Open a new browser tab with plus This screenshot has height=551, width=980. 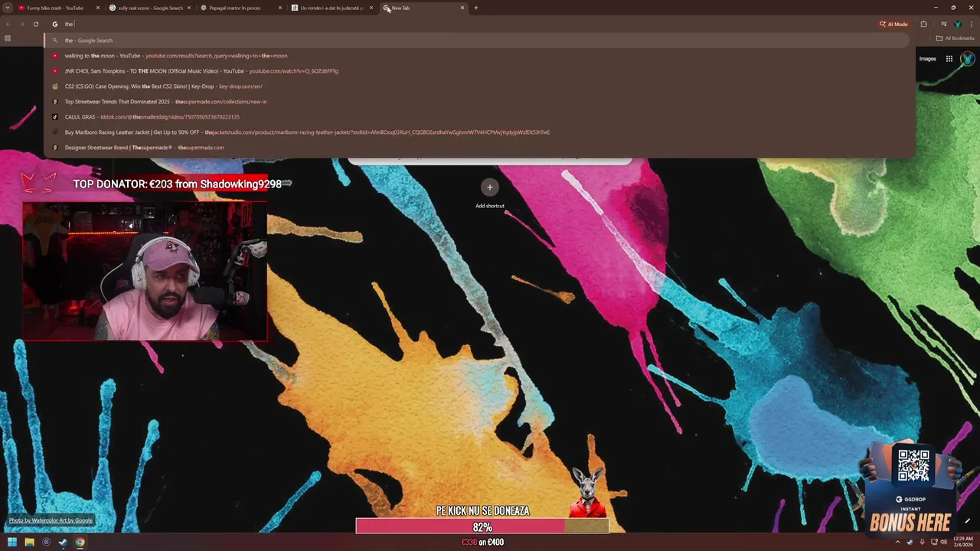(x=475, y=8)
